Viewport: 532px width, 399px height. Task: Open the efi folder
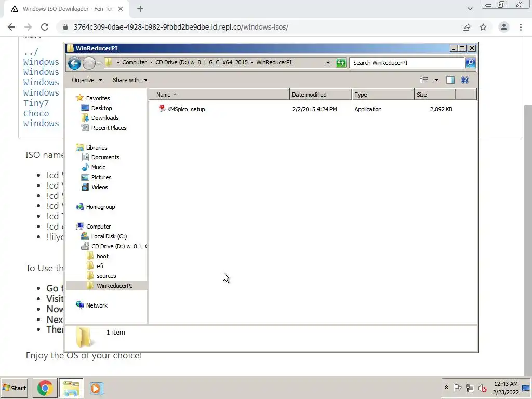[100, 266]
